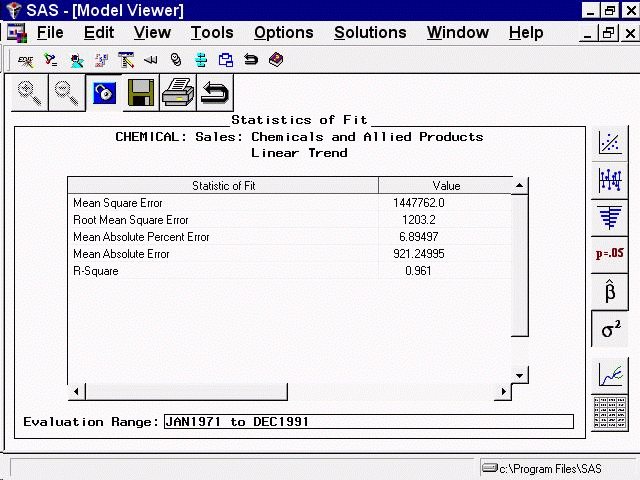This screenshot has height=480, width=640.
Task: Open the Solutions menu
Action: (370, 33)
